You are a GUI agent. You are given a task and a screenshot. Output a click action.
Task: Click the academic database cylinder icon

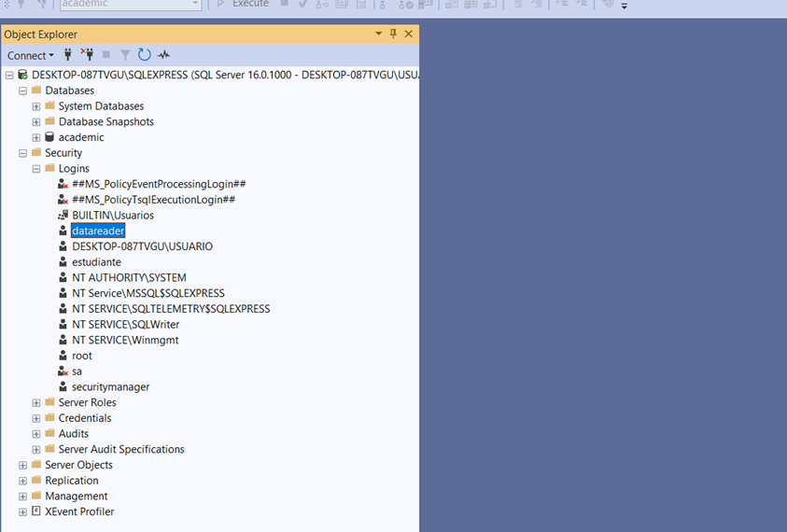pos(49,136)
